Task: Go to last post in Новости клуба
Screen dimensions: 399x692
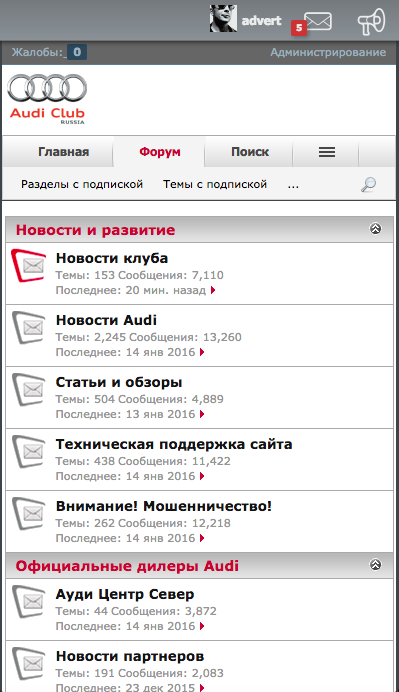Action: (213, 290)
